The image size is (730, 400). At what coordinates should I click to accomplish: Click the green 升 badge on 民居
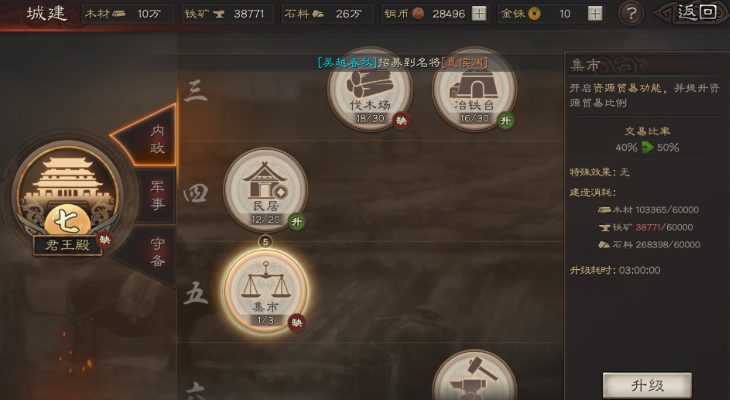[296, 222]
